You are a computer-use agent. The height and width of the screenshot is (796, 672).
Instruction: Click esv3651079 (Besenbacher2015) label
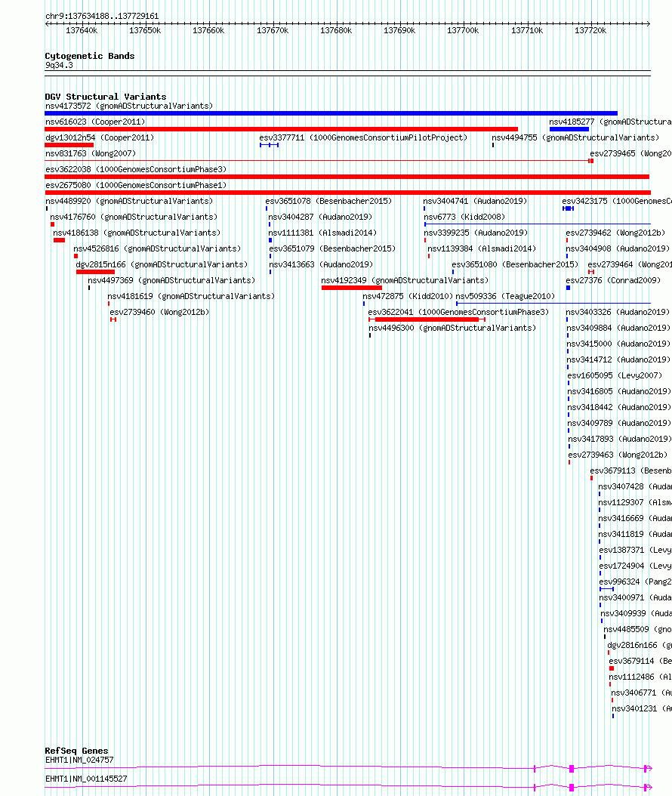332,248
